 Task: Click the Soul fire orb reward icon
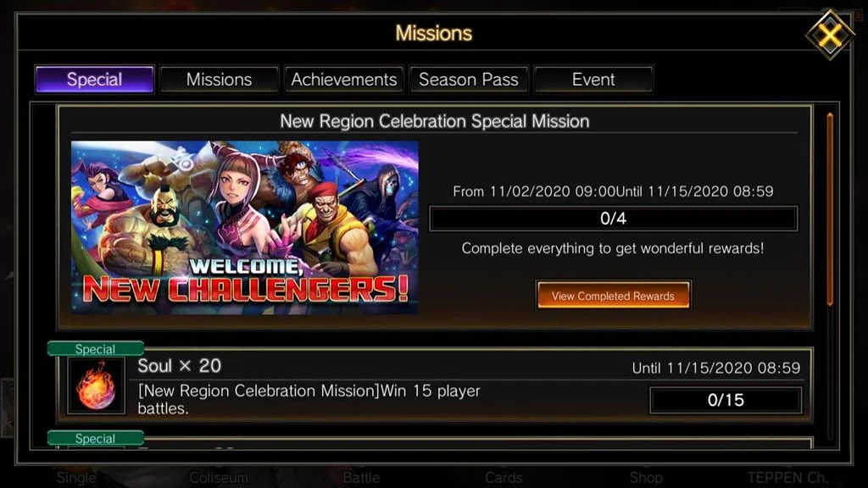pyautogui.click(x=97, y=385)
